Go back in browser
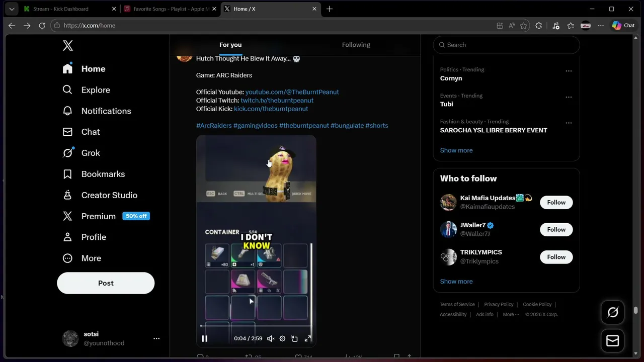The width and height of the screenshot is (644, 362). (x=12, y=26)
